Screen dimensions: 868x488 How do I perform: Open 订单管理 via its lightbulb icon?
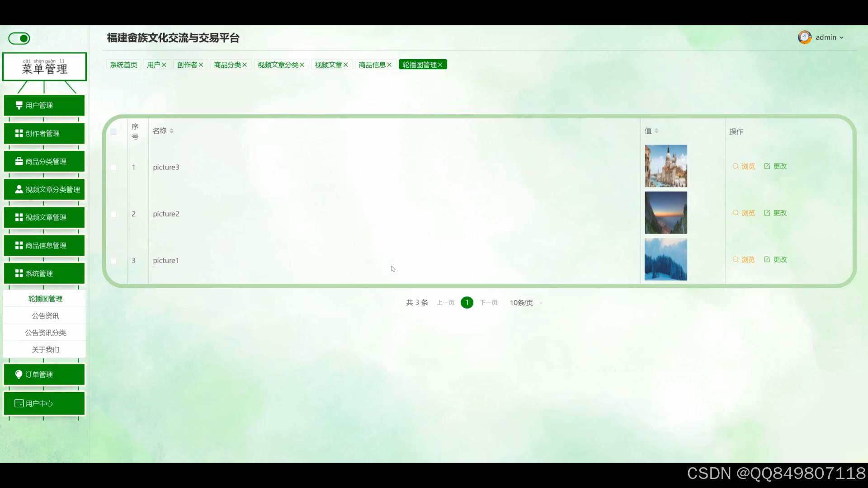(19, 374)
